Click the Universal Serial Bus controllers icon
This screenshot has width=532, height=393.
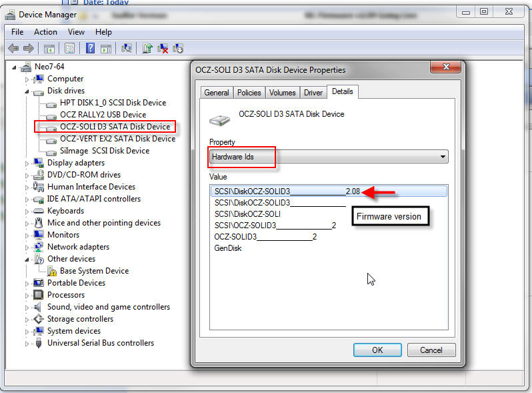(x=39, y=343)
